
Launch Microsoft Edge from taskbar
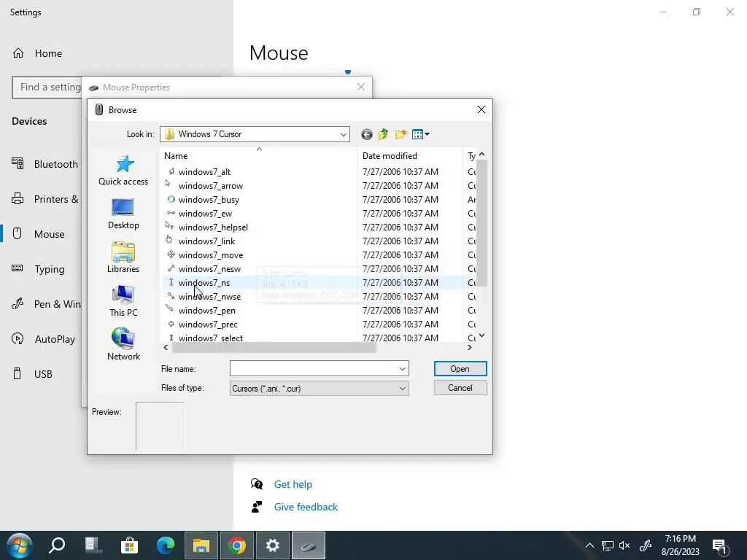(x=166, y=545)
